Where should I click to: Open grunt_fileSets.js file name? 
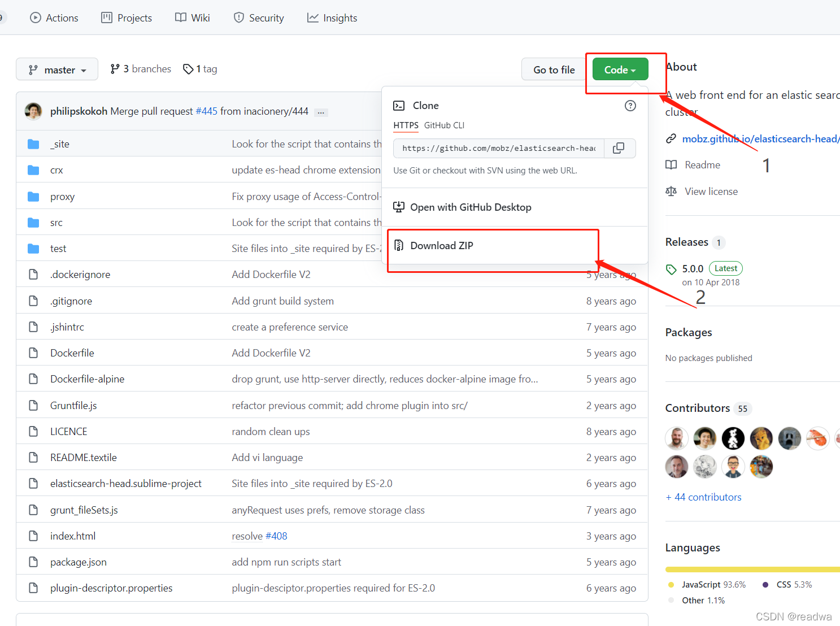coord(84,510)
